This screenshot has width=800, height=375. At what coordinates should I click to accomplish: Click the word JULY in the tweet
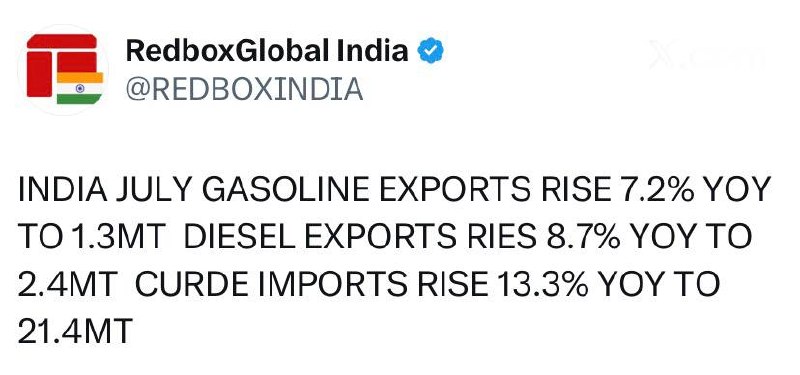click(155, 190)
